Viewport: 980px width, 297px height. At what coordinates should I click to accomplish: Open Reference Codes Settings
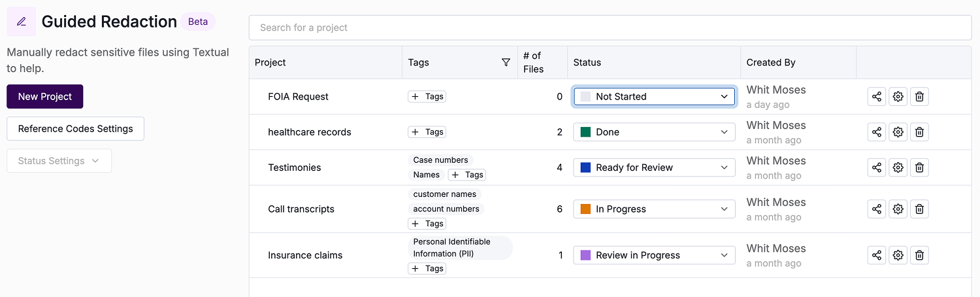(x=75, y=129)
